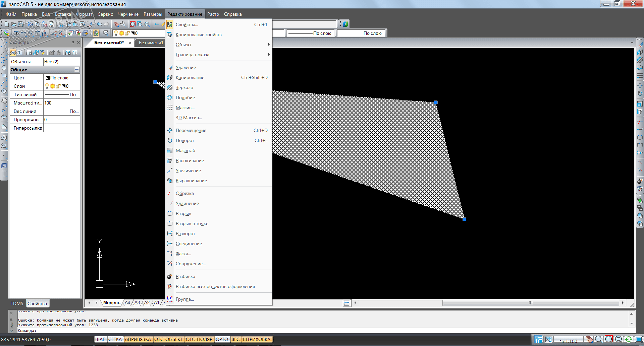Screen dimensions: 644x346
Task: Click the Zoom window icon with red frame in top toolbar
Action: [x=133, y=24]
